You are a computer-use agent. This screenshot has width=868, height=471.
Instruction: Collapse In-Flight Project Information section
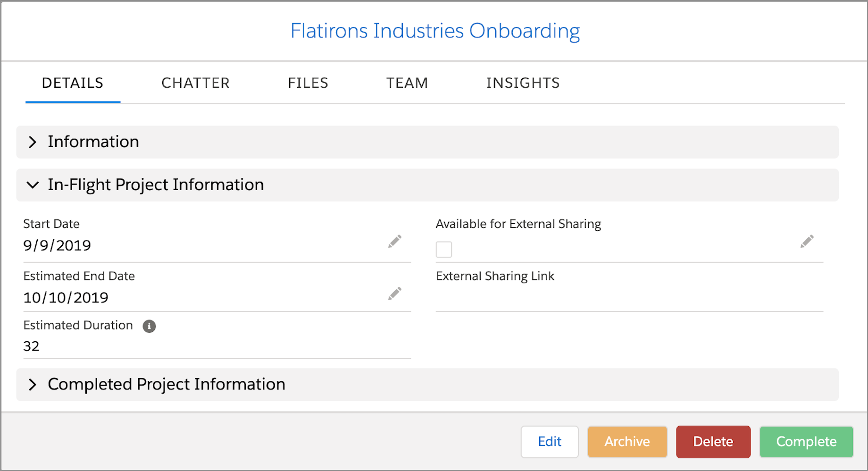[427, 185]
